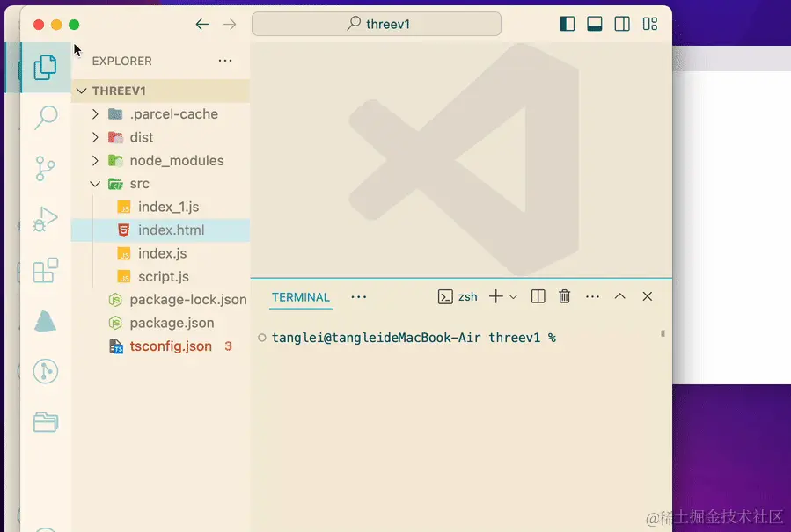
Task: Click the tsconfig.json error count badge 3
Action: point(228,346)
